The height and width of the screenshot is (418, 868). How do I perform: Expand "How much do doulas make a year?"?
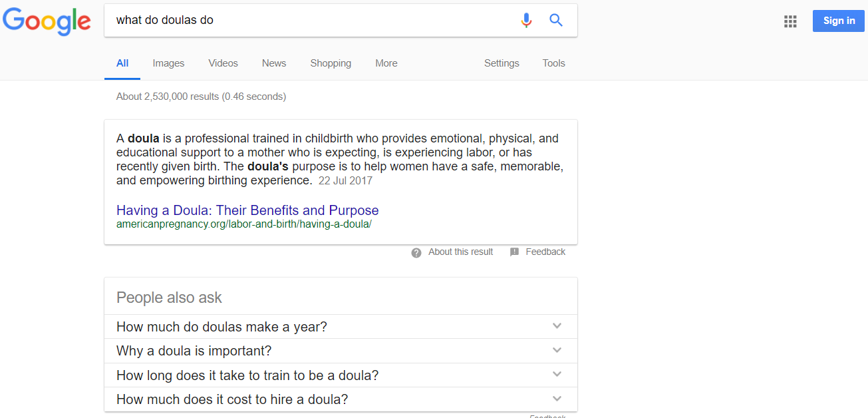557,326
